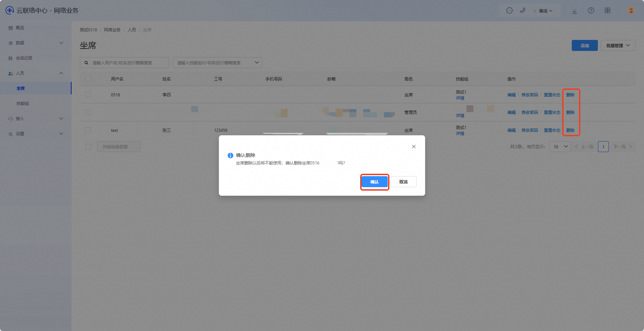The image size is (644, 331).
Task: Click the name cell 张三
Action: [x=167, y=130]
